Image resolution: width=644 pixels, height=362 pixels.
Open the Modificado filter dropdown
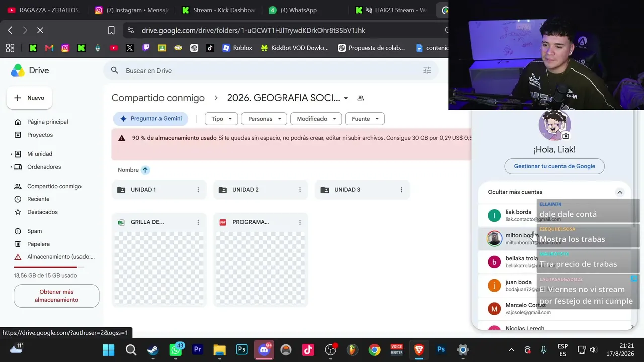click(316, 119)
